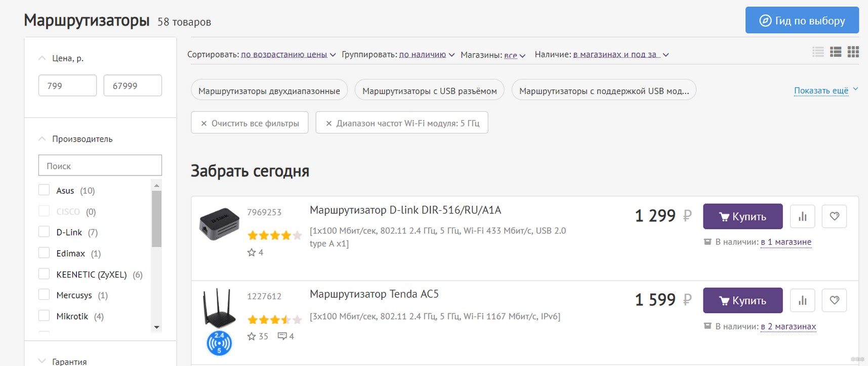Add D-link DIR-516 to favorites heart
Screen dimensions: 868x366
pyautogui.click(x=835, y=216)
